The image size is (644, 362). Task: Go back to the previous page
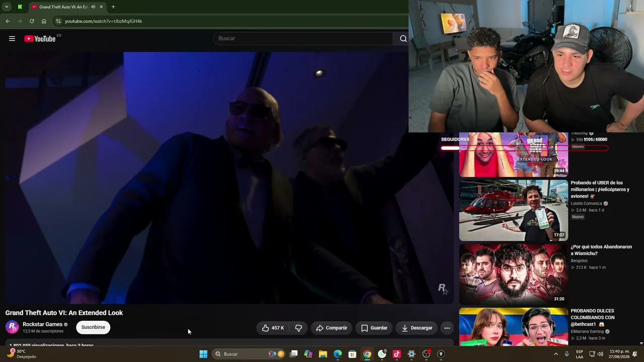[8, 21]
